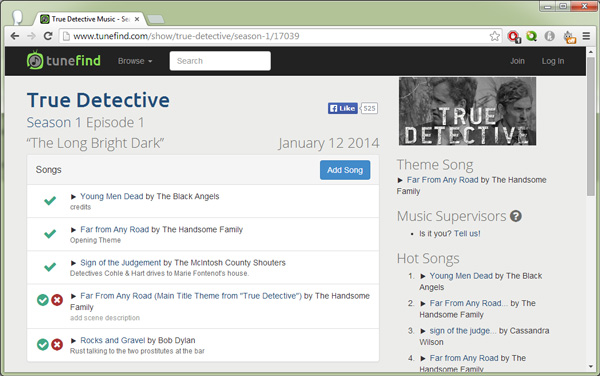Reject Rocks and Gravel with red X
This screenshot has height=376, width=600.
[x=57, y=345]
